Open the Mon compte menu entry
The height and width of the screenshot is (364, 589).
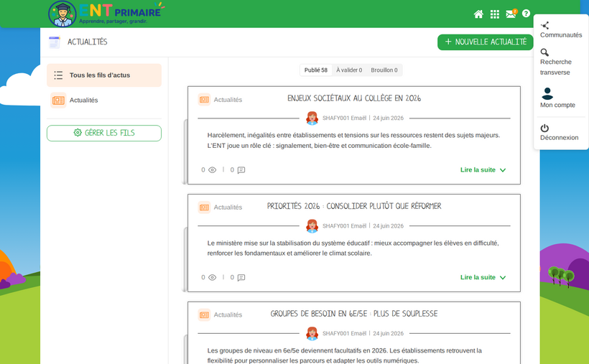pos(557,98)
